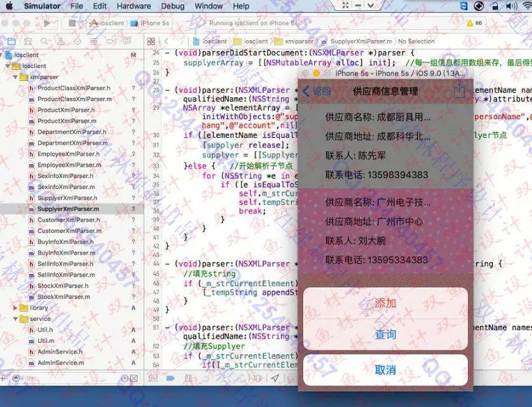This screenshot has height=407, width=532.
Task: Tap the 返回 back button in simulator
Action: tap(317, 91)
